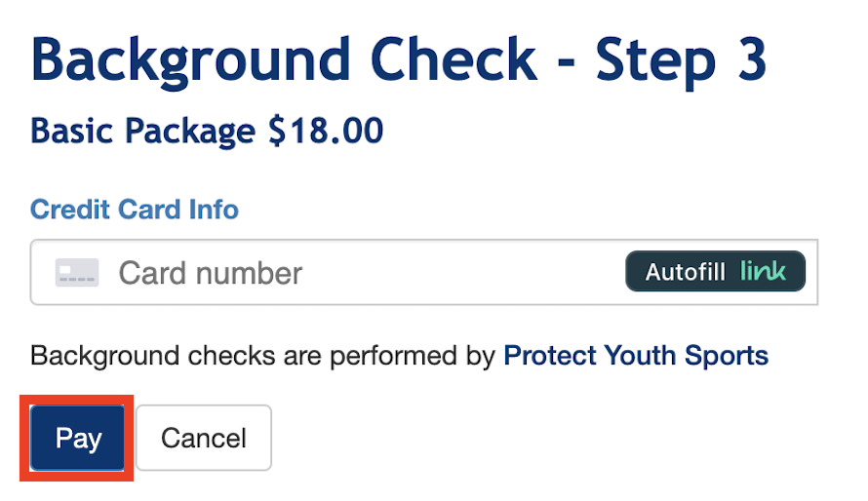Click "Step 3" in the page title
The width and height of the screenshot is (868, 501).
click(x=682, y=60)
